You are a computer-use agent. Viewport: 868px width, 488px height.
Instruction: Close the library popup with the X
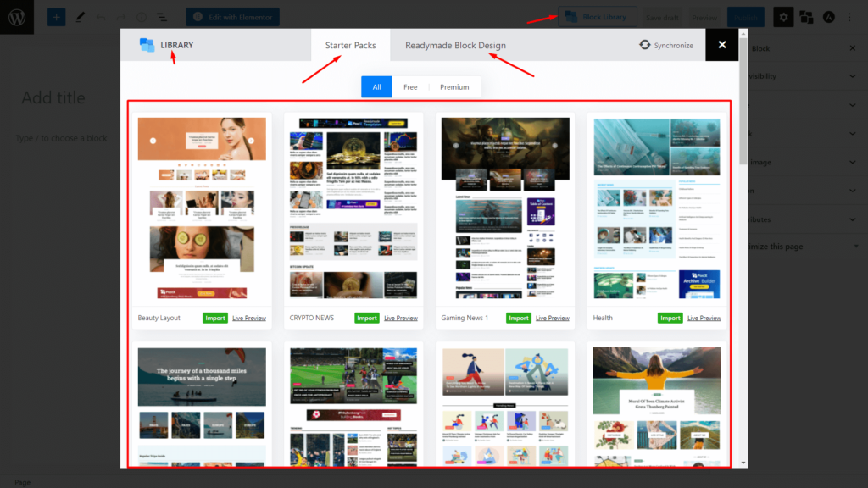[722, 45]
